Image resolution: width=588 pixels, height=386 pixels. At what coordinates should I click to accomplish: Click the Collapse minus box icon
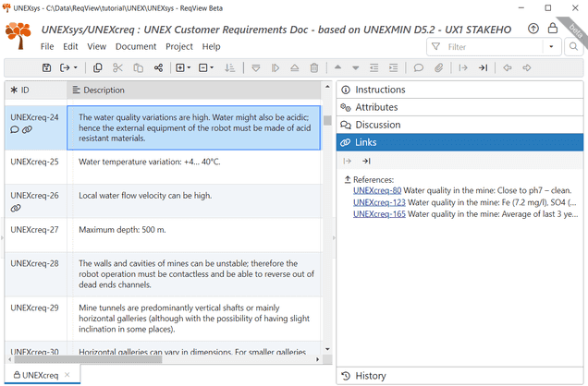tap(202, 67)
